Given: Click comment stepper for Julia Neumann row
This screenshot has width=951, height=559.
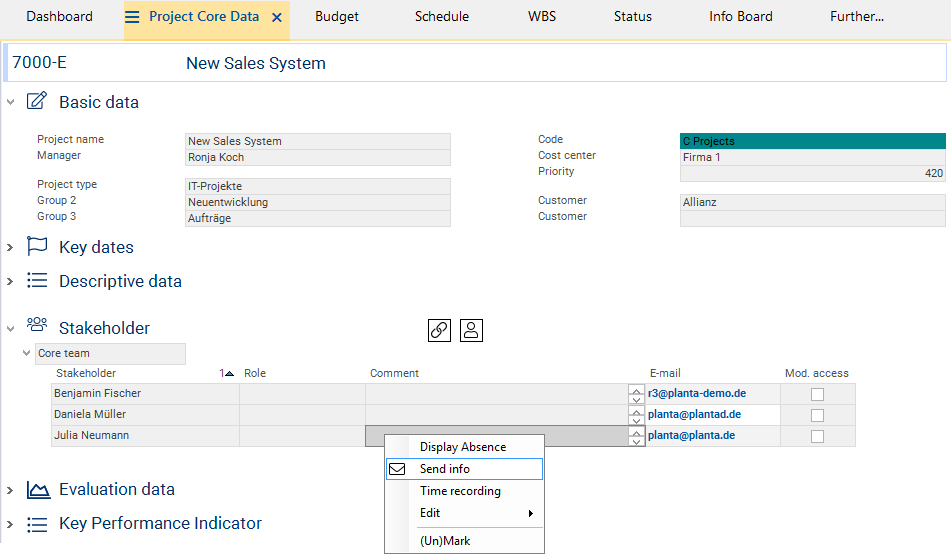Looking at the screenshot, I should 636,436.
